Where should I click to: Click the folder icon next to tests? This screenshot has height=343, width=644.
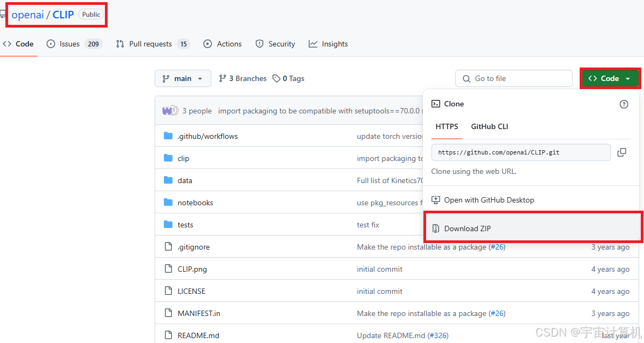click(168, 224)
